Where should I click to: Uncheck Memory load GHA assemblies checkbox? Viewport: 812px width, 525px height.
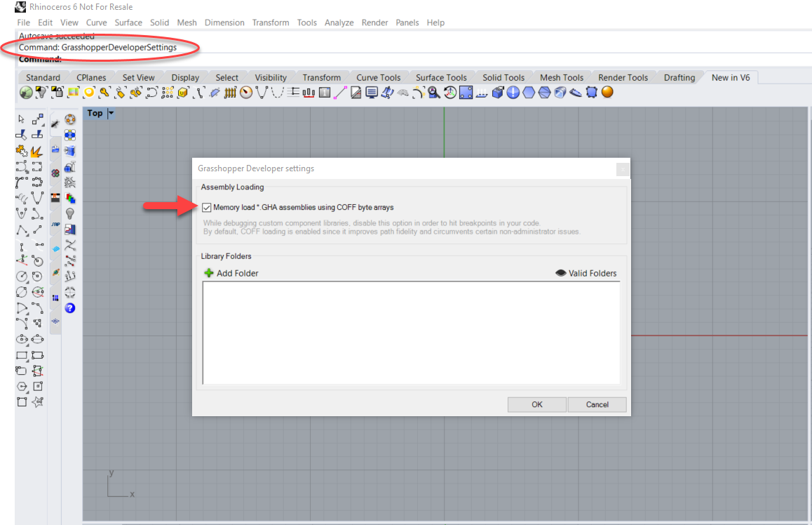[207, 207]
